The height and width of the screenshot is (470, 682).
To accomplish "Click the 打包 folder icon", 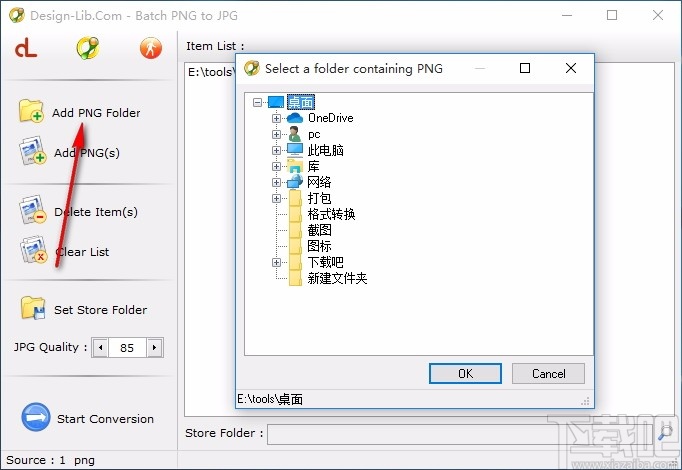I will point(295,198).
